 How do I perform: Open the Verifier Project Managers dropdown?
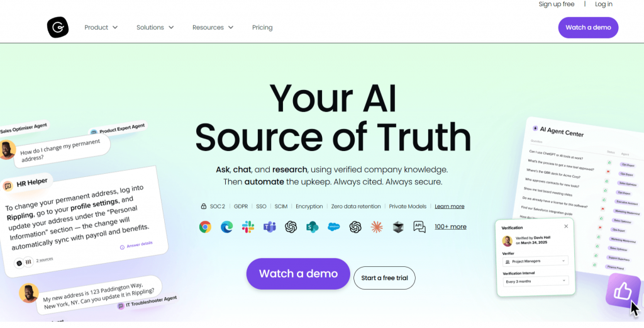(x=536, y=261)
